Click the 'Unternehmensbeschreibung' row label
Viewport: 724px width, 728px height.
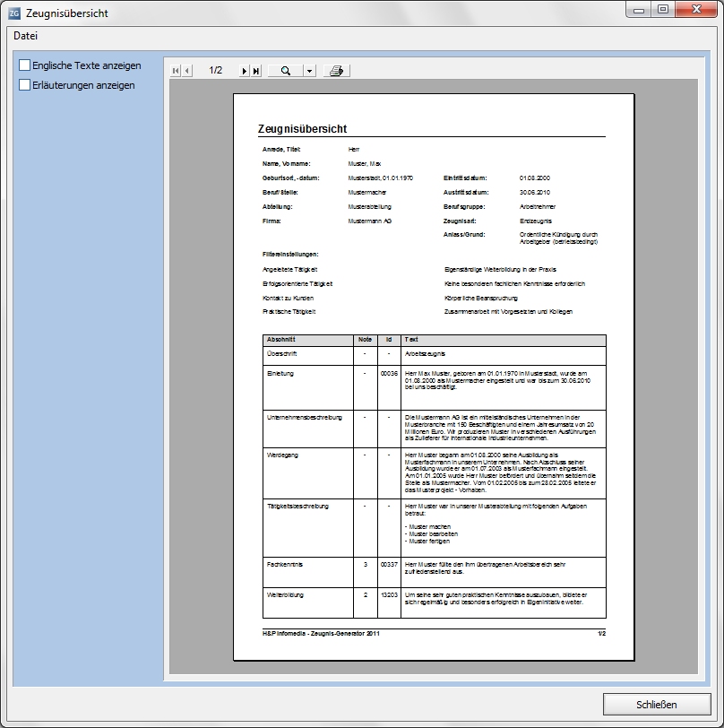[304, 418]
